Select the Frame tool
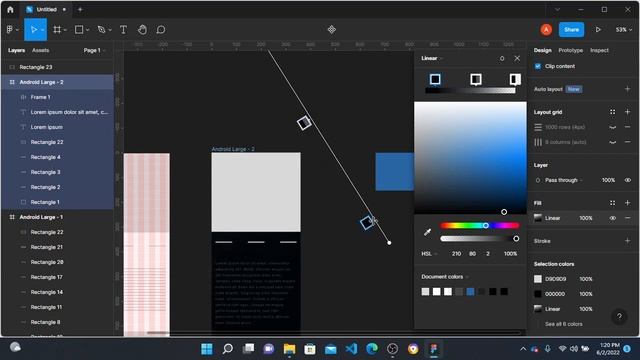 click(57, 29)
